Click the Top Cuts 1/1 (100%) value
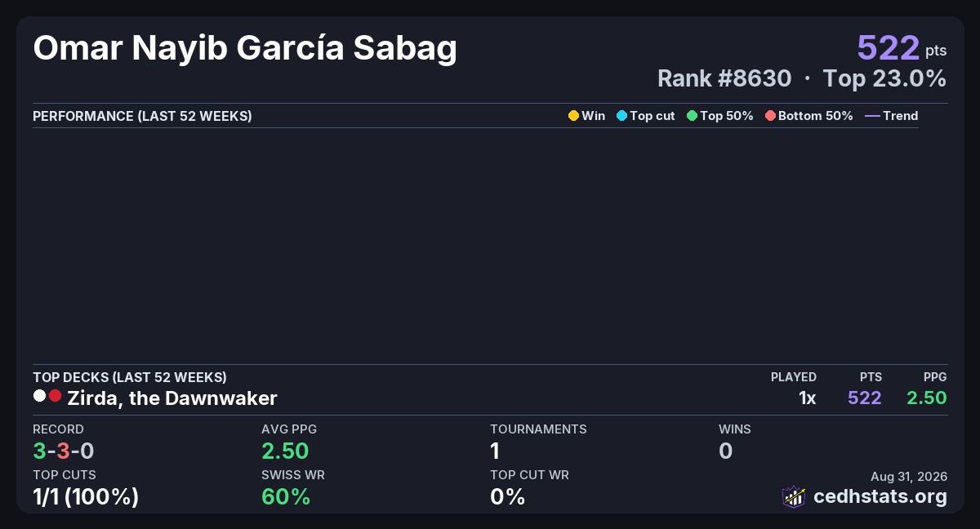The image size is (980, 529). tap(86, 496)
